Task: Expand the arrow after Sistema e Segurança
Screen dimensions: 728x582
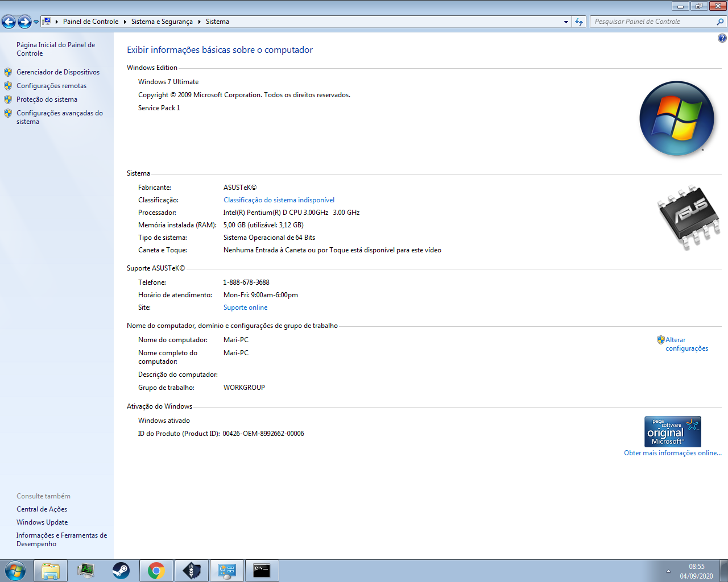Action: coord(200,22)
